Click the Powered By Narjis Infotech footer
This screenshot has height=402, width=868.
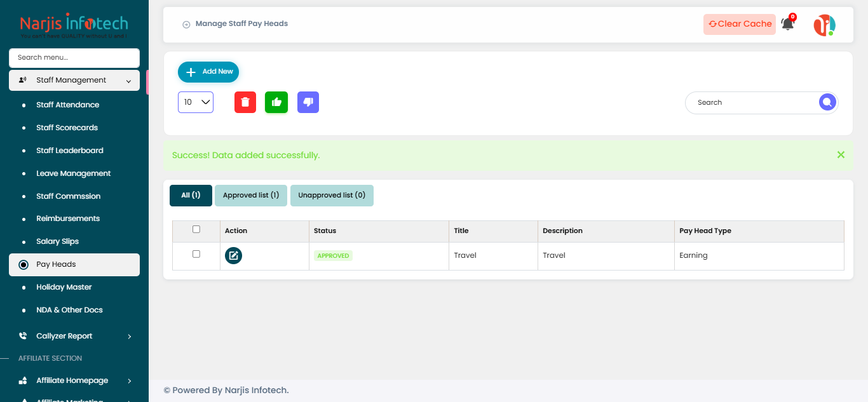coord(226,390)
